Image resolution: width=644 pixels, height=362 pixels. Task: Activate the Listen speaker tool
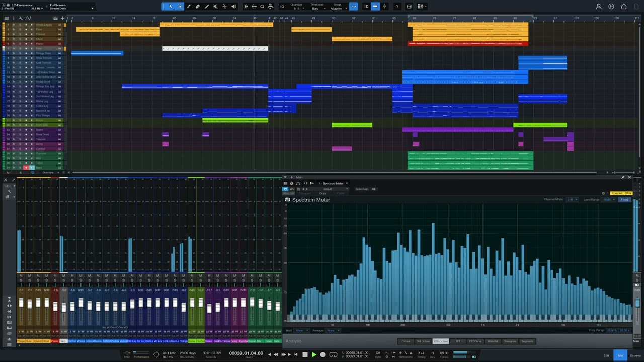(233, 7)
